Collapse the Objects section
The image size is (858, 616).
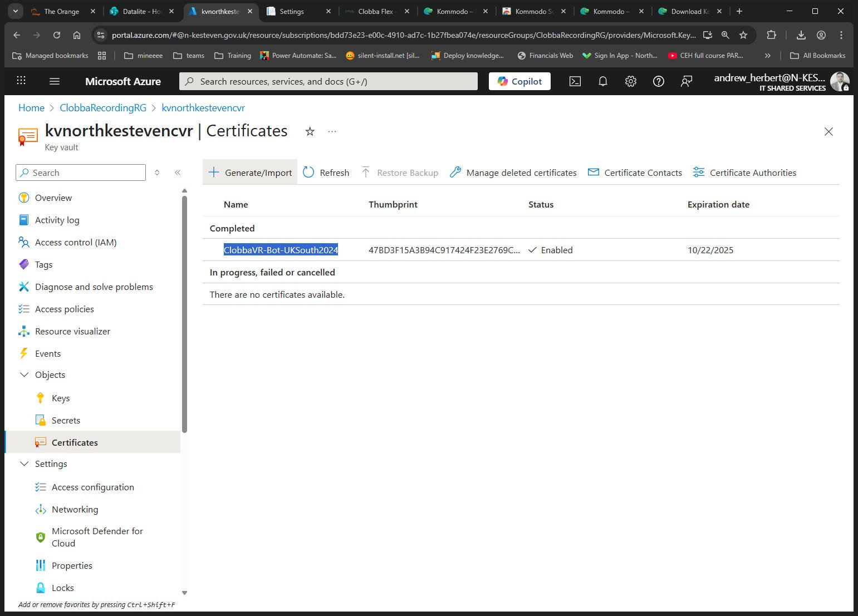tap(24, 374)
